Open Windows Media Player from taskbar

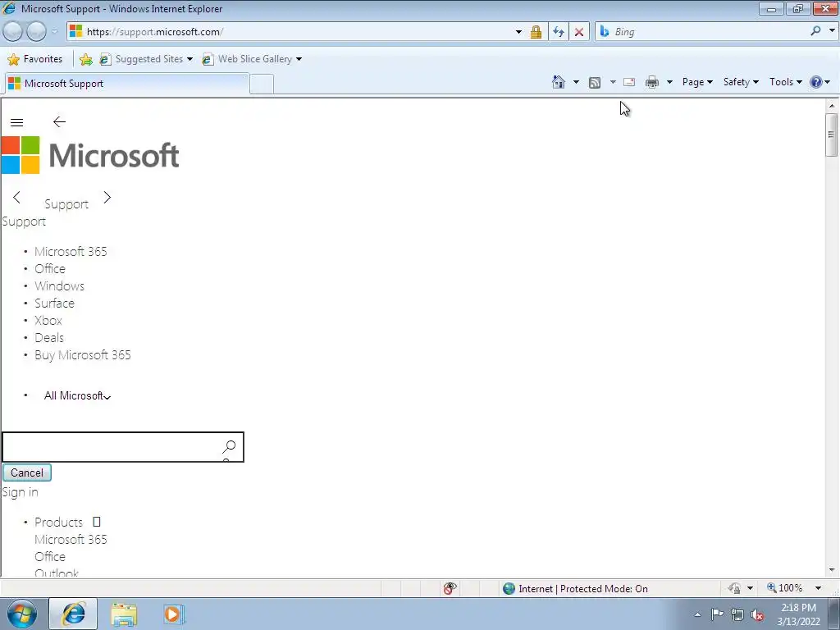pos(174,614)
